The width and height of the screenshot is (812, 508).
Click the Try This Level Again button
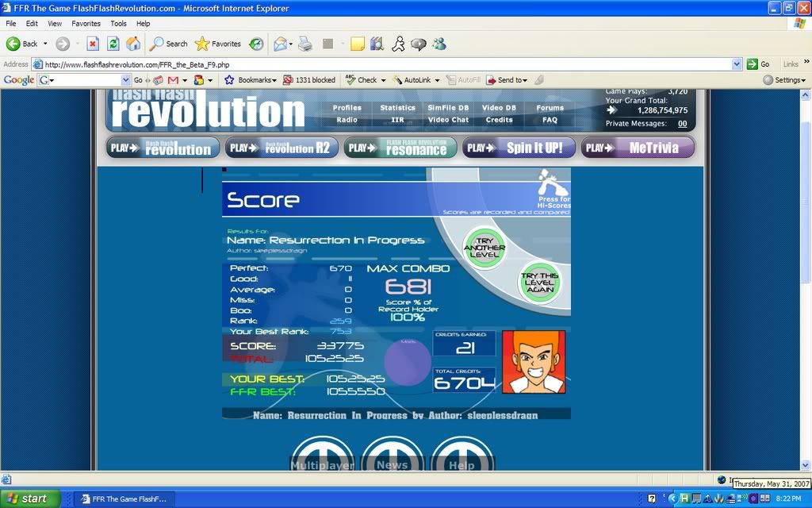[x=539, y=282]
